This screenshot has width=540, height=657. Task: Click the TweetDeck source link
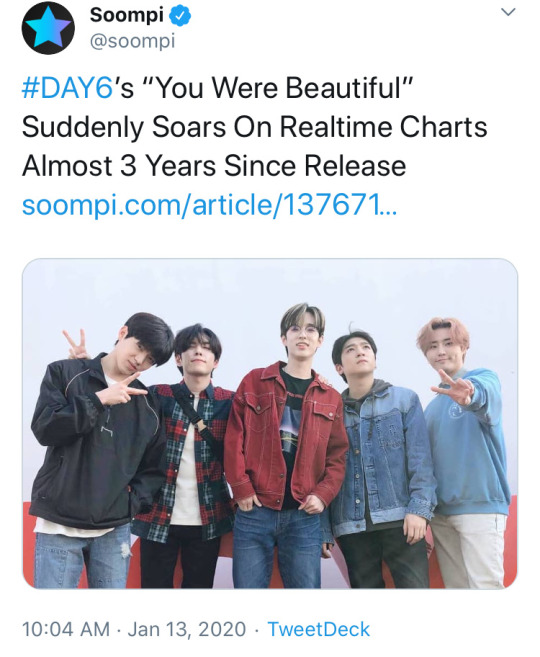(318, 629)
